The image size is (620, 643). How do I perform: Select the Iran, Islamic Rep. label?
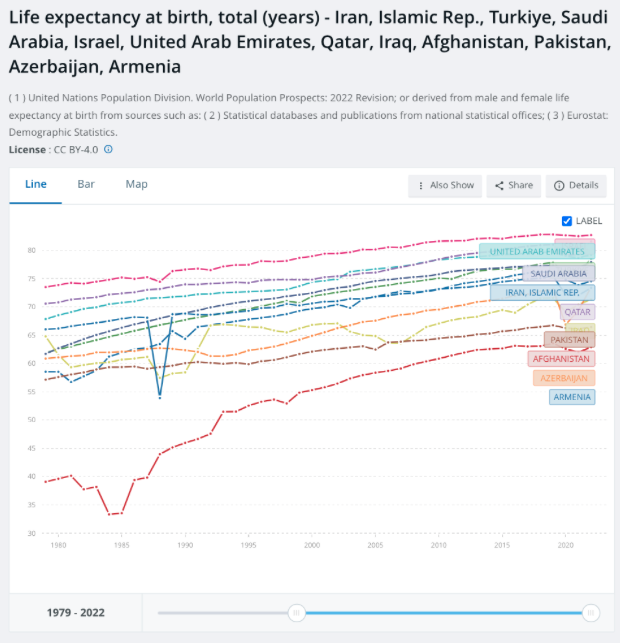(x=542, y=292)
